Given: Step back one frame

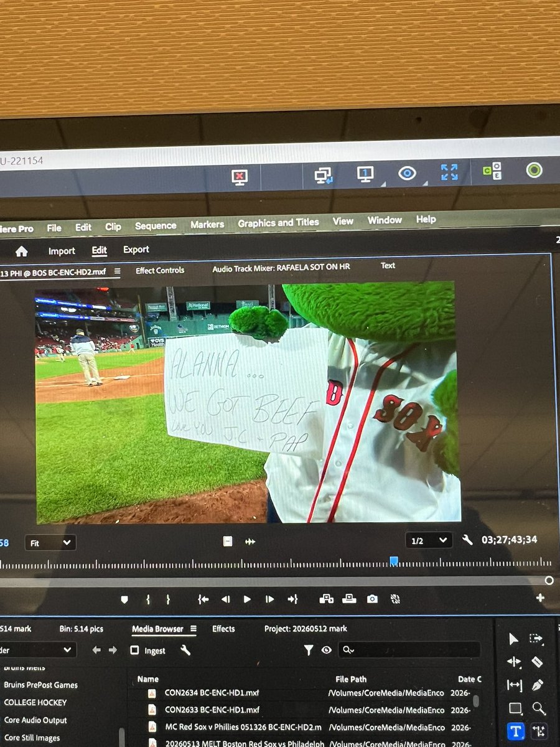Looking at the screenshot, I should tap(225, 599).
